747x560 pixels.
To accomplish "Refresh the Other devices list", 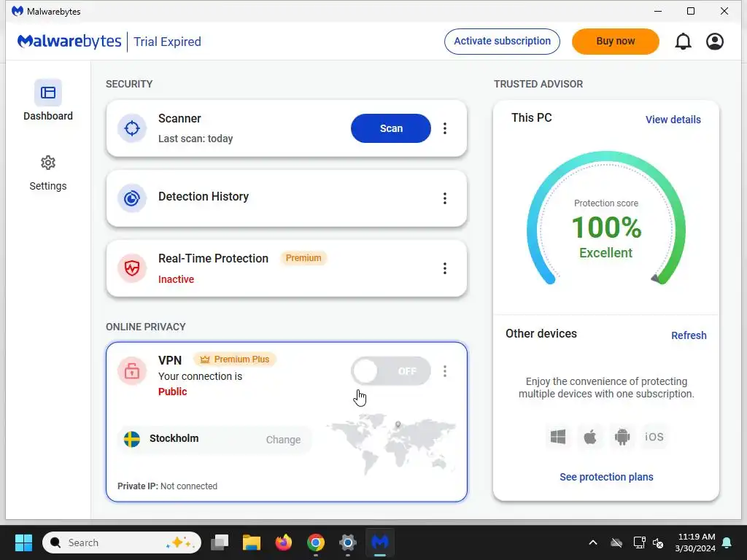I will pyautogui.click(x=689, y=335).
